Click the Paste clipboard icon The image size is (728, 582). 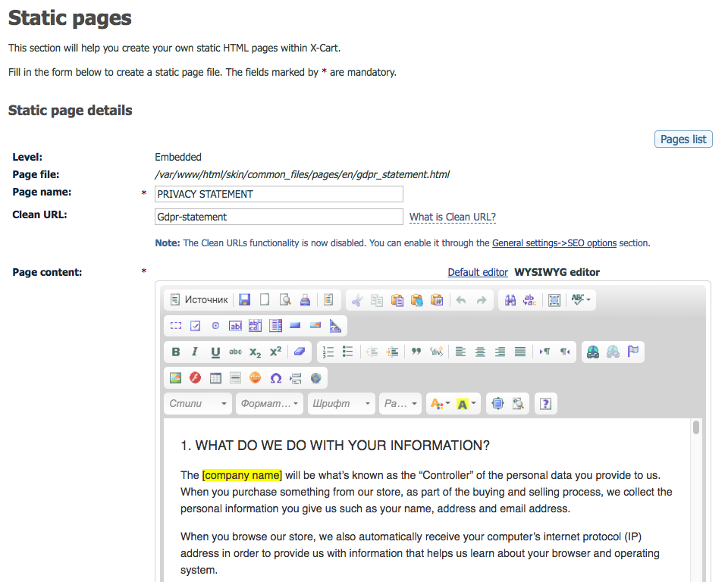[397, 300]
